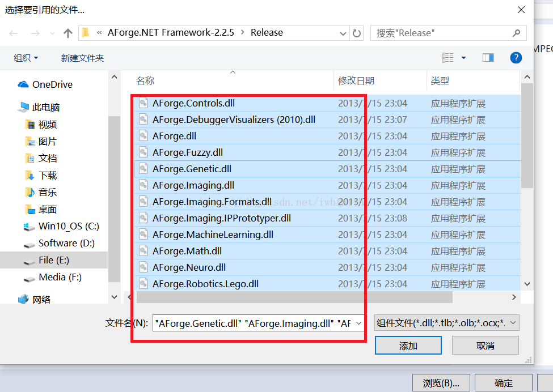Open view options dropdown arrow
The width and height of the screenshot is (553, 392).
463,58
